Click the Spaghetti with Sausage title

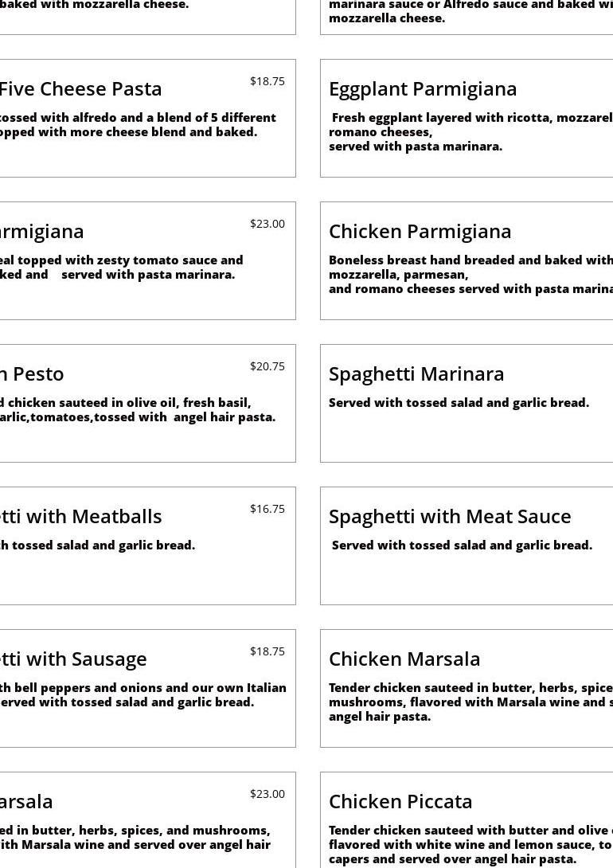pyautogui.click(x=73, y=659)
